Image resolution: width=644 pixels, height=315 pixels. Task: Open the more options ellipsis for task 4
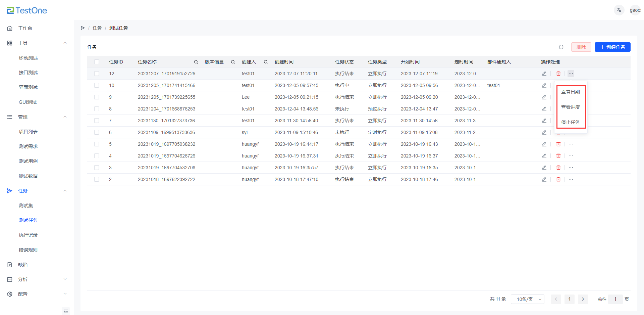[571, 156]
